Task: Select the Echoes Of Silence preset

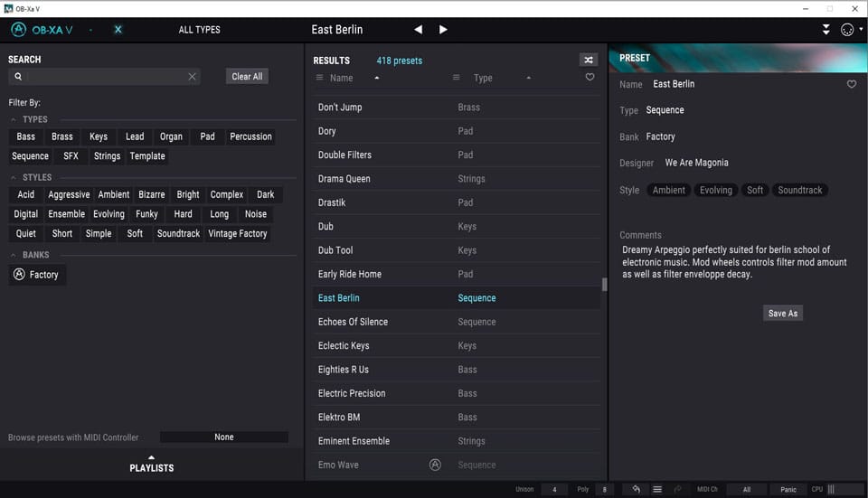Action: 456,322
